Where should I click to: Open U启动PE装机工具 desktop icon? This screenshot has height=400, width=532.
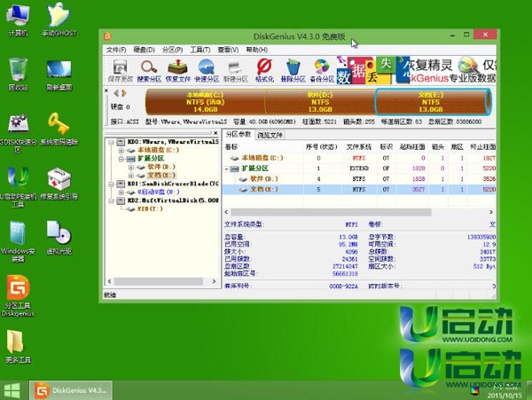[x=18, y=186]
